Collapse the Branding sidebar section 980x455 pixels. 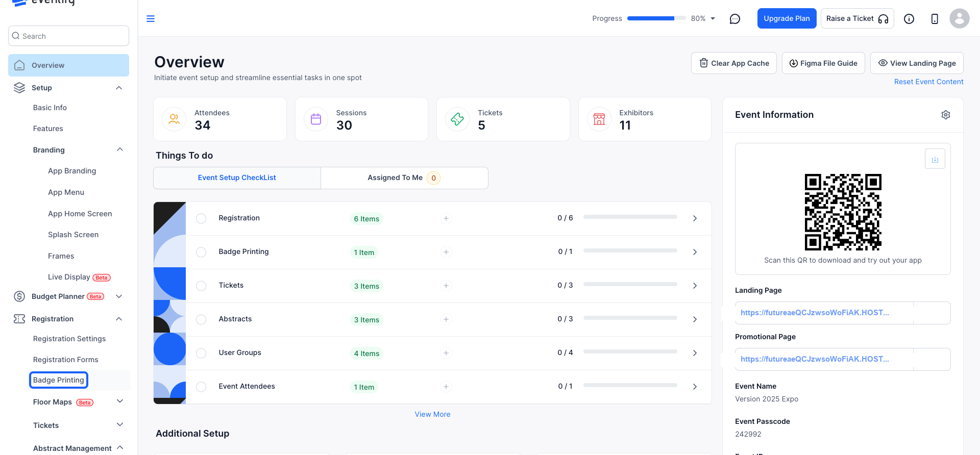[x=120, y=149]
